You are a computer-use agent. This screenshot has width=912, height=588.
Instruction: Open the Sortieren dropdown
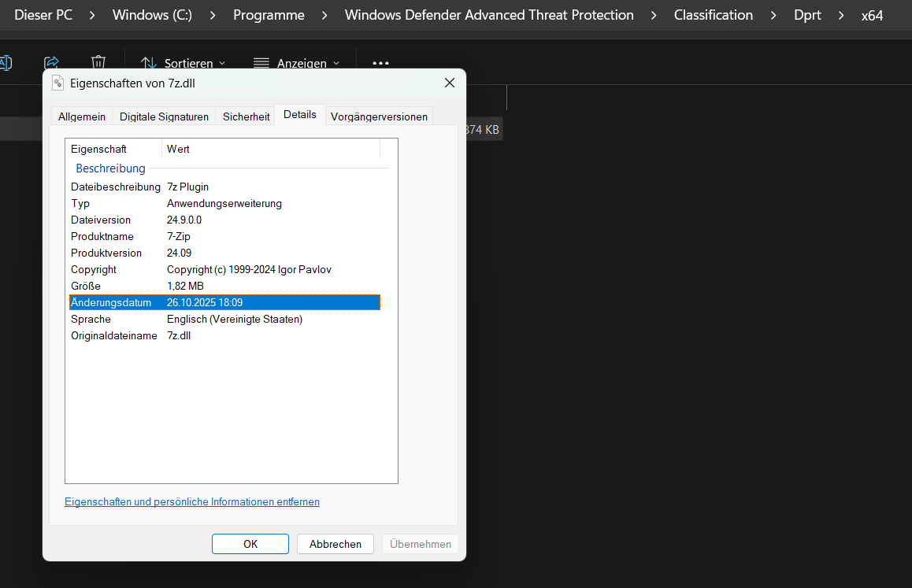coord(184,63)
